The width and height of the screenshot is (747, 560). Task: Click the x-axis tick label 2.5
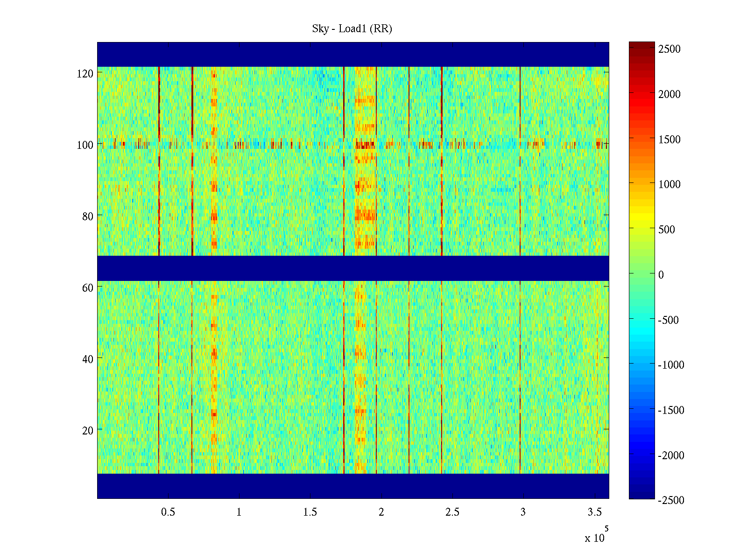pos(452,512)
